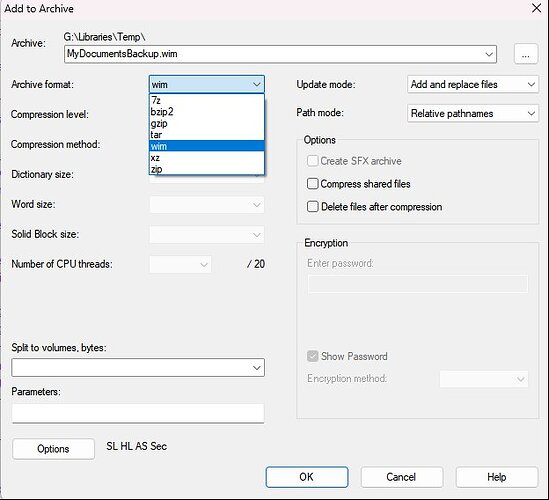Open Help for this dialog

point(496,477)
